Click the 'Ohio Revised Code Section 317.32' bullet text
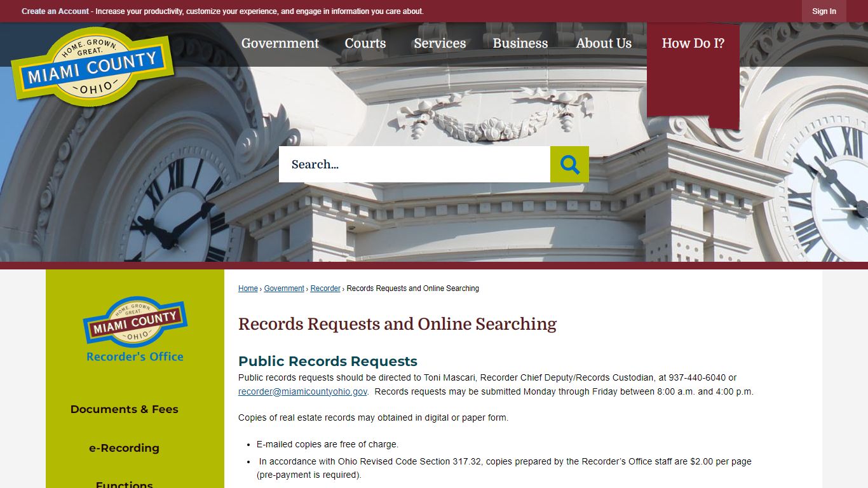868x488 pixels. pos(505,468)
